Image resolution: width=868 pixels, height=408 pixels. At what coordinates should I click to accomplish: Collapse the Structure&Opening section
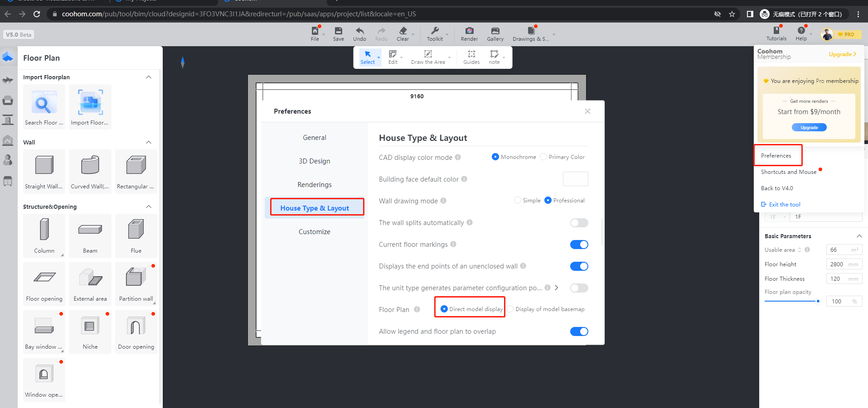[149, 206]
